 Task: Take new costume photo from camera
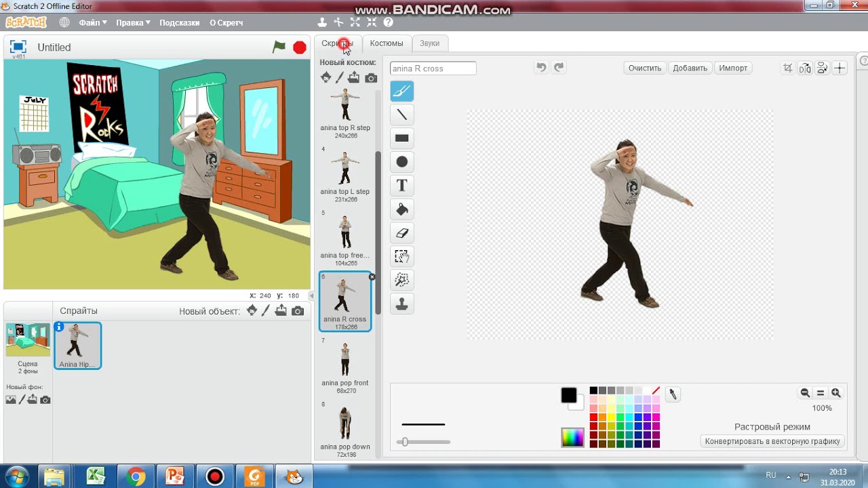point(371,78)
